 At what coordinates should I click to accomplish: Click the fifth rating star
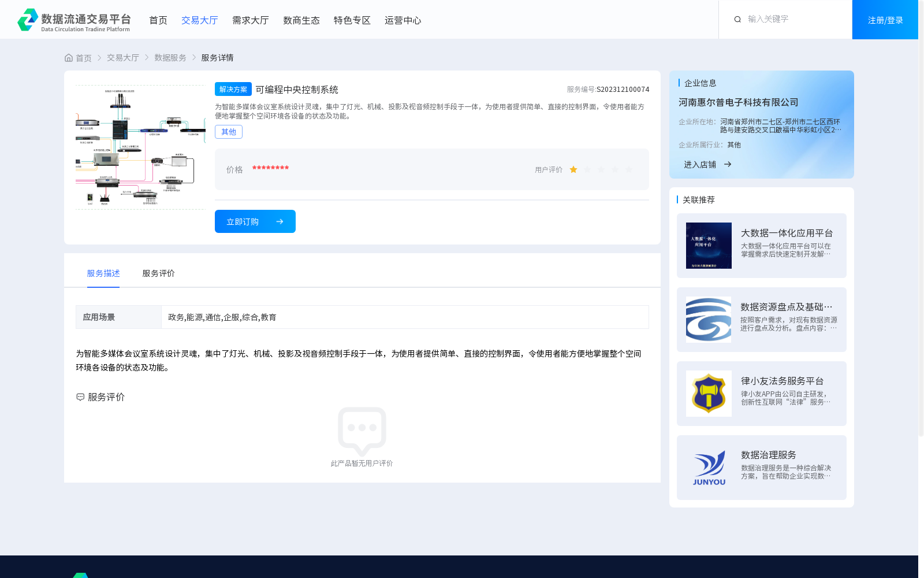tap(629, 169)
